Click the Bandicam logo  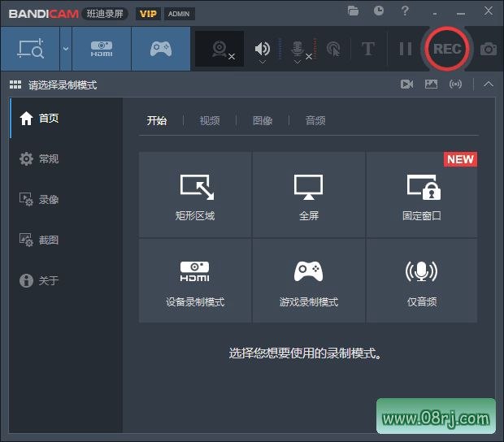[x=44, y=14]
